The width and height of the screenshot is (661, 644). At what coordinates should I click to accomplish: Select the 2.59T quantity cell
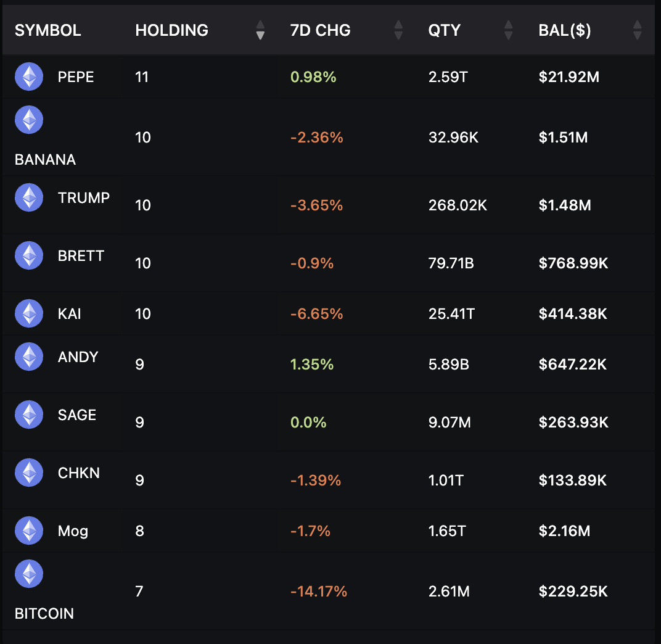tap(448, 77)
